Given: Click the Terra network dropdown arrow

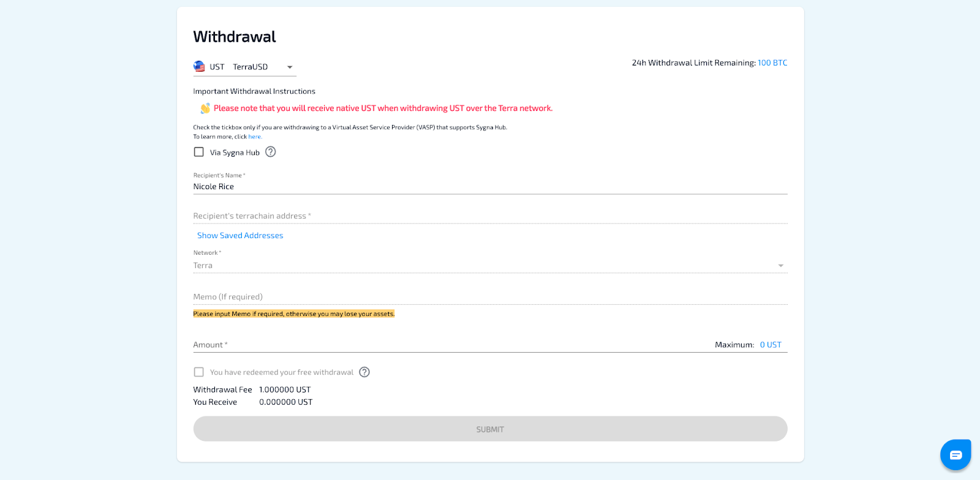Looking at the screenshot, I should coord(780,266).
